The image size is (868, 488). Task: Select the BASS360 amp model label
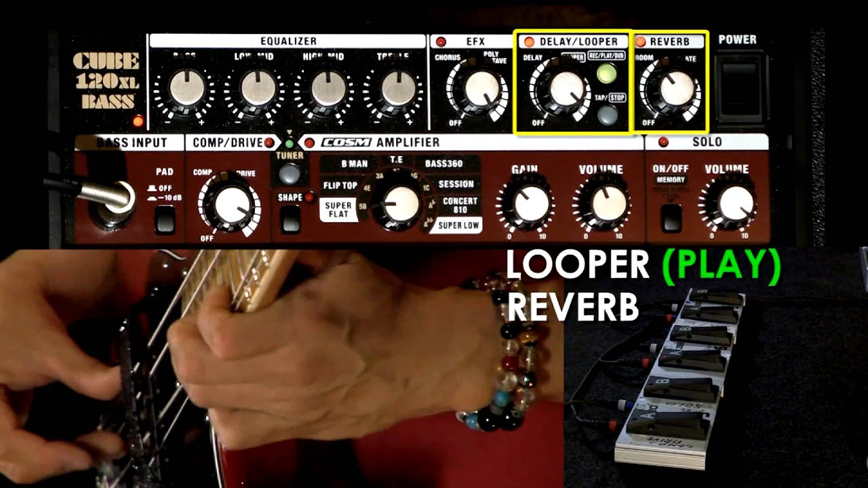coord(444,164)
